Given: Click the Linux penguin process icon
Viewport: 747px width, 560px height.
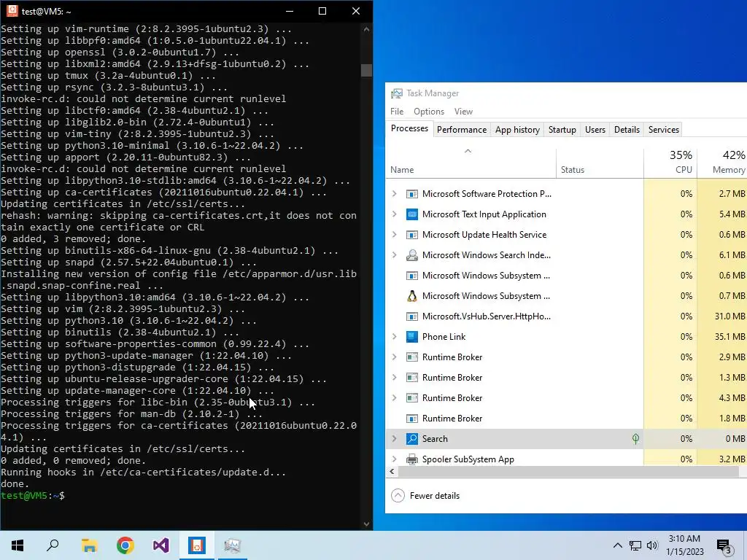Looking at the screenshot, I should [x=411, y=296].
